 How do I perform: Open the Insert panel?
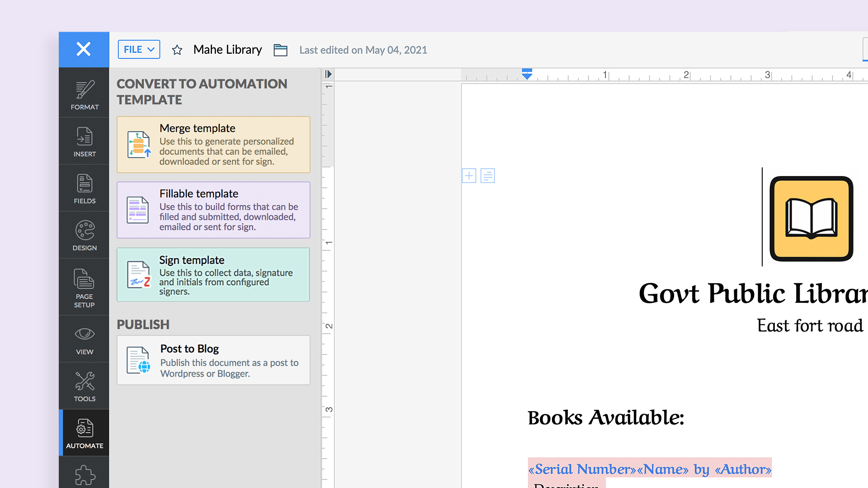85,142
